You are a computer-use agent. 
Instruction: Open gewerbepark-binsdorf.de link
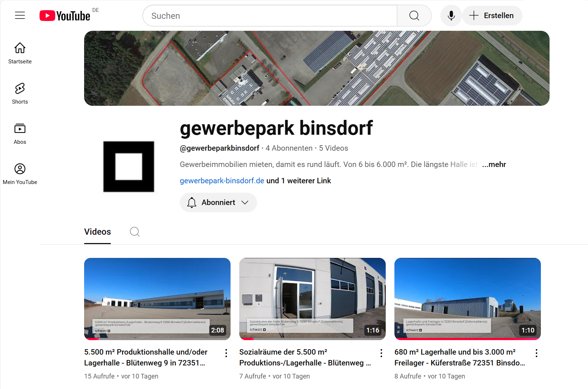click(222, 181)
